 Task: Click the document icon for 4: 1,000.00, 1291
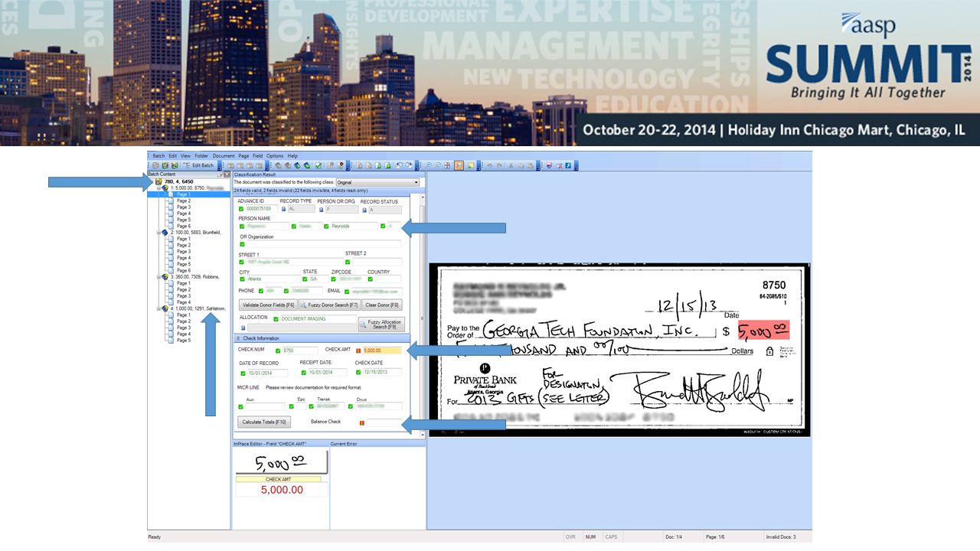click(x=165, y=308)
